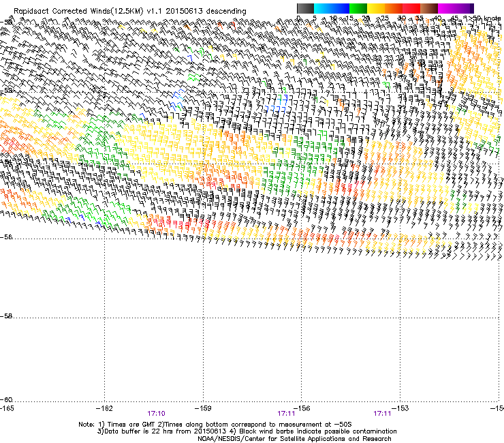Click the '-162' longitude axis label

104,408
